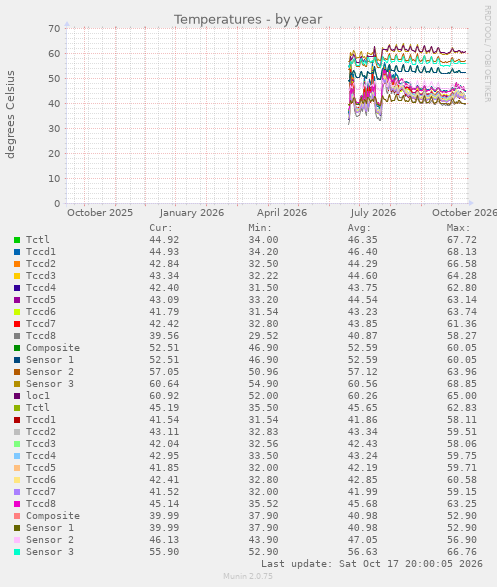Click the Sensor 2 min value 50.96
The width and height of the screenshot is (497, 587).
(x=263, y=372)
